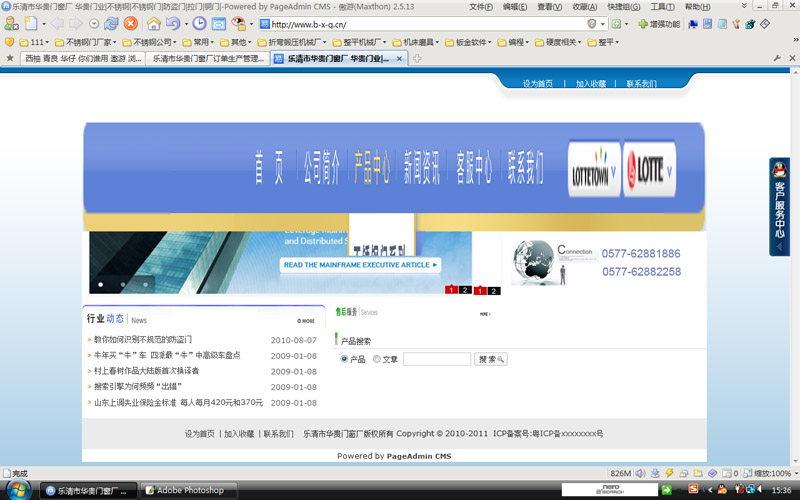
Task: Click the favorites star icon beside tabs
Action: pyautogui.click(x=10, y=59)
